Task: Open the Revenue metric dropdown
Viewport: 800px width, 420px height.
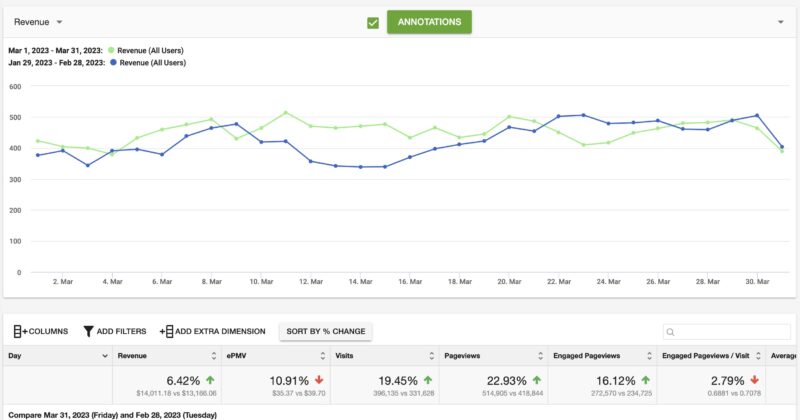Action: click(38, 21)
